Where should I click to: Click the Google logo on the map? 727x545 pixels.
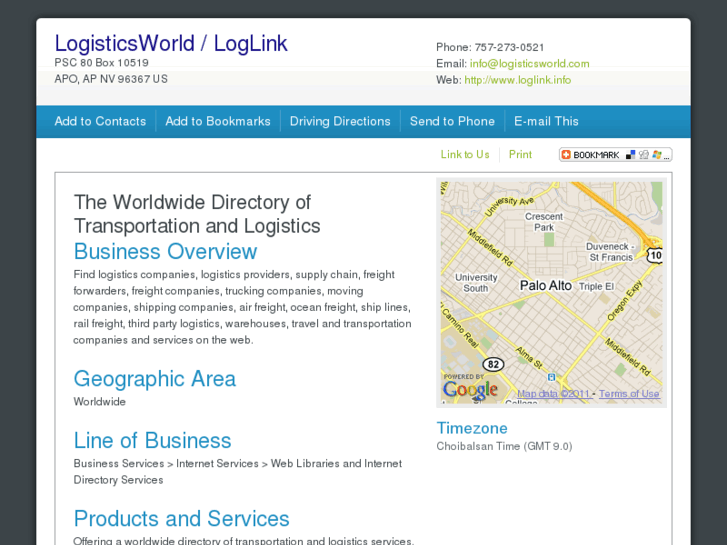point(470,390)
